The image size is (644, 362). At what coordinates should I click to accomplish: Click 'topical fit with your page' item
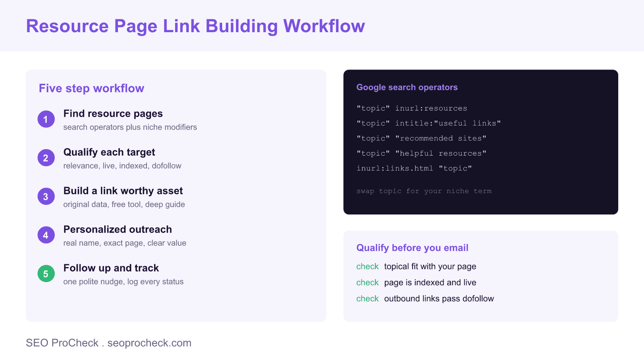tap(430, 267)
